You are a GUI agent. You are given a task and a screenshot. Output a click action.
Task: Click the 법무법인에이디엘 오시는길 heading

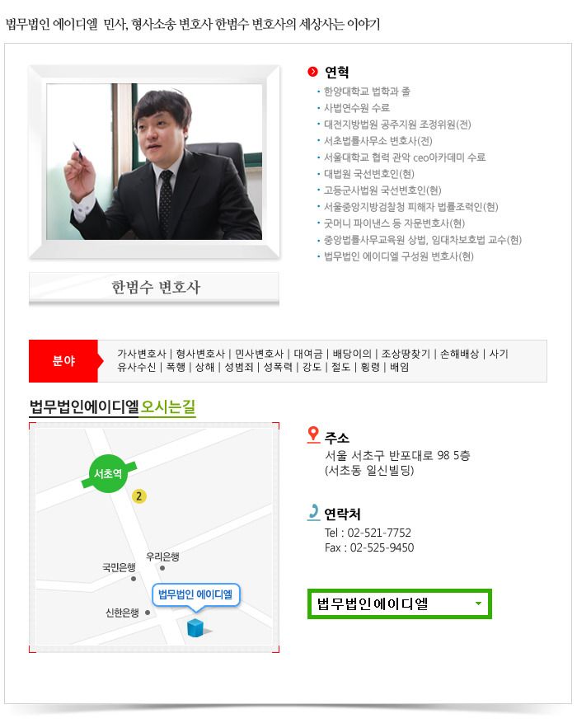click(x=112, y=407)
